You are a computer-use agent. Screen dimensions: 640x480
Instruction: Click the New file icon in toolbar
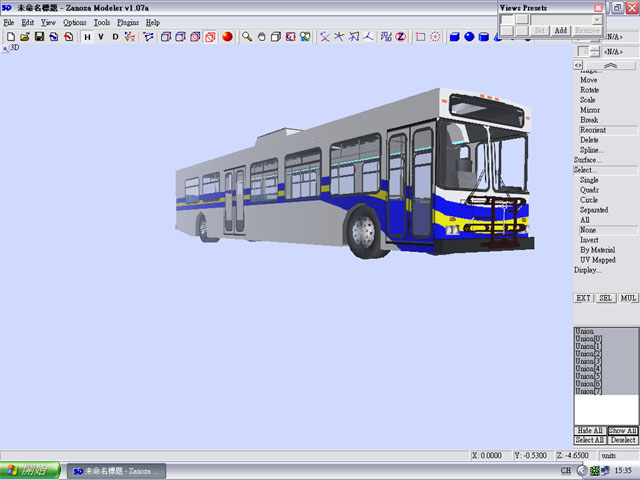[10, 37]
